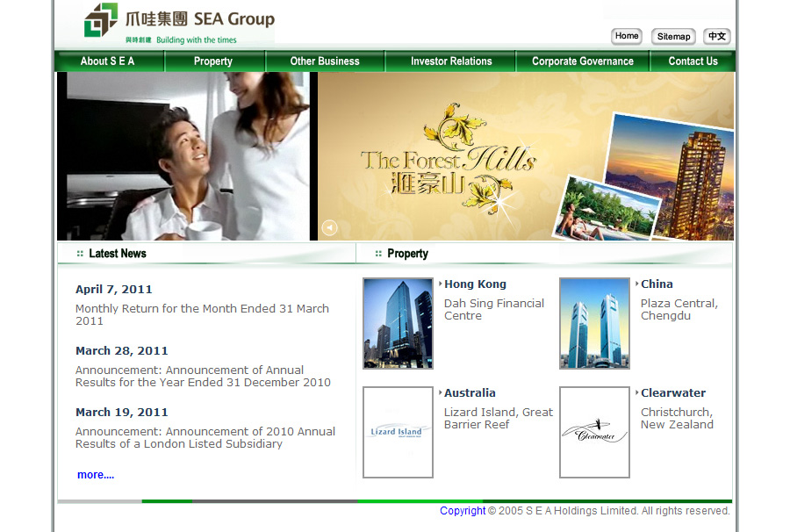Open the March 28 Annual Results announcement
Viewport: 790px width, 532px height.
203,376
